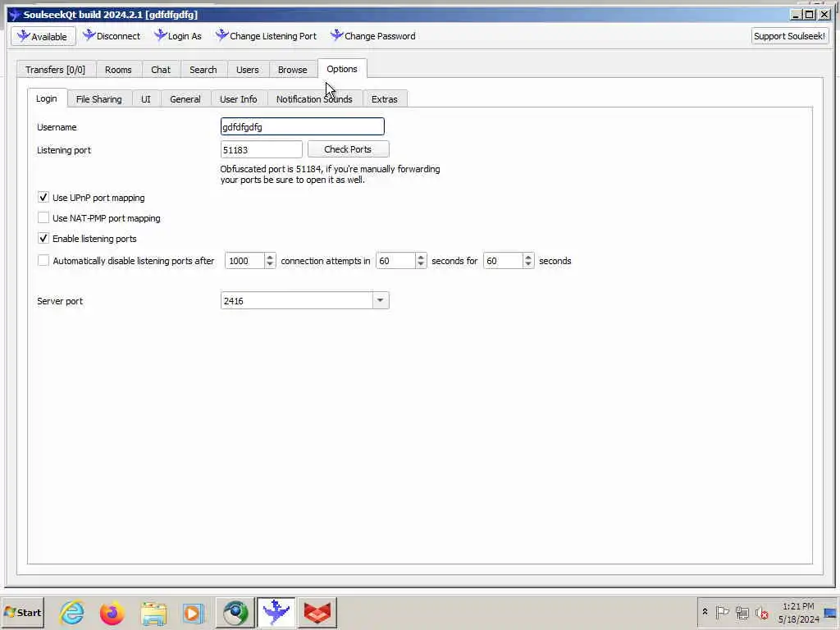Click the globe app taskbar icon

[x=235, y=613]
